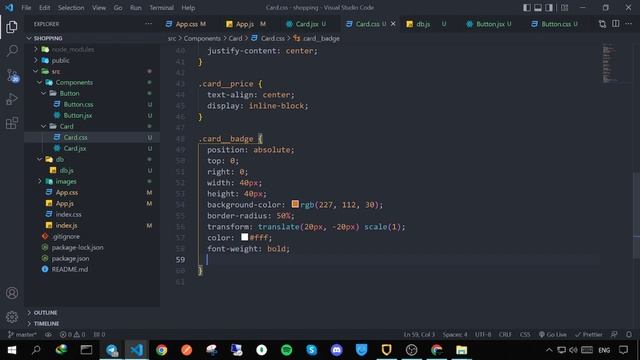This screenshot has width=640, height=360.
Task: Click the open changes icon in editor toolbar
Action: click(602, 24)
